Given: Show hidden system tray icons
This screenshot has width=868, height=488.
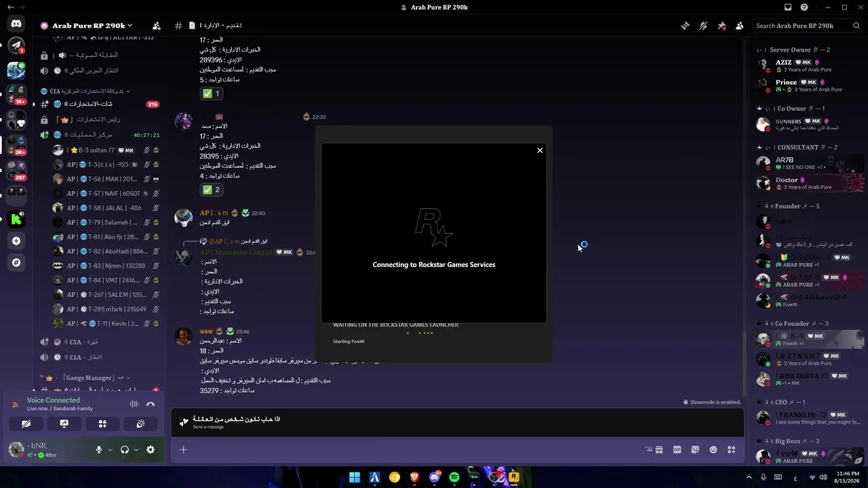Looking at the screenshot, I should (749, 477).
